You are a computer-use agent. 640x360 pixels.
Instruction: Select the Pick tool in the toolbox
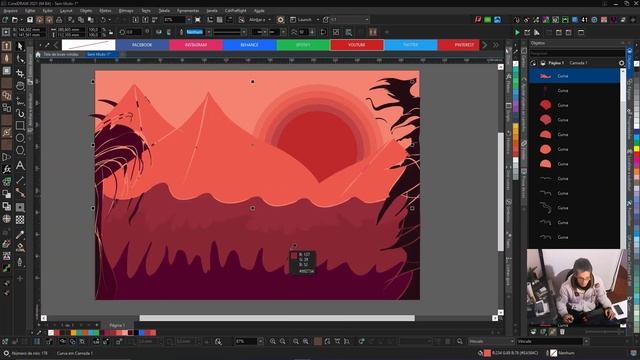pos(20,47)
